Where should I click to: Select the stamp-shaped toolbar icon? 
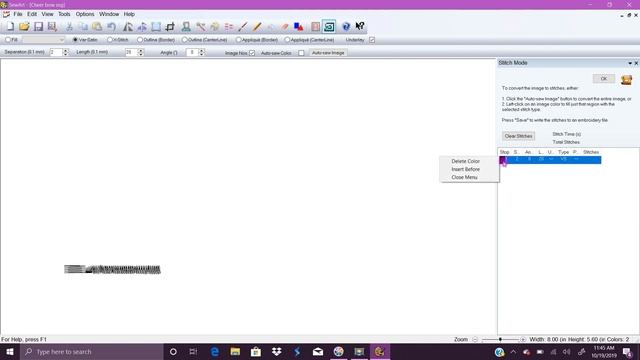(x=186, y=27)
